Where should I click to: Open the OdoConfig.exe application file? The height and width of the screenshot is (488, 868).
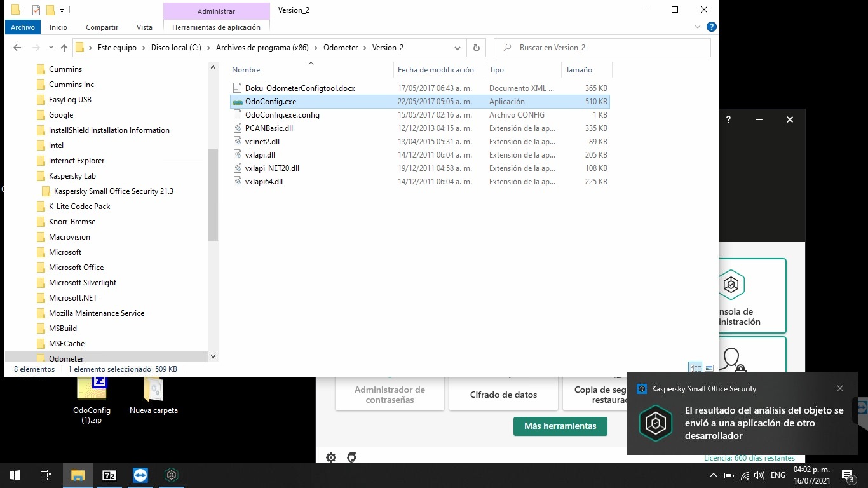(270, 102)
